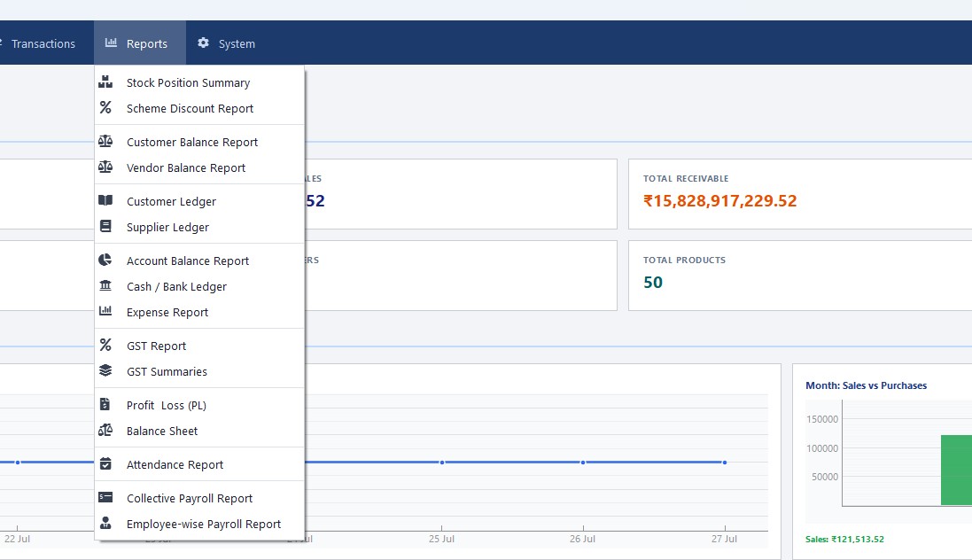The width and height of the screenshot is (972, 560).
Task: Choose Account Balance Report
Action: (x=199, y=261)
